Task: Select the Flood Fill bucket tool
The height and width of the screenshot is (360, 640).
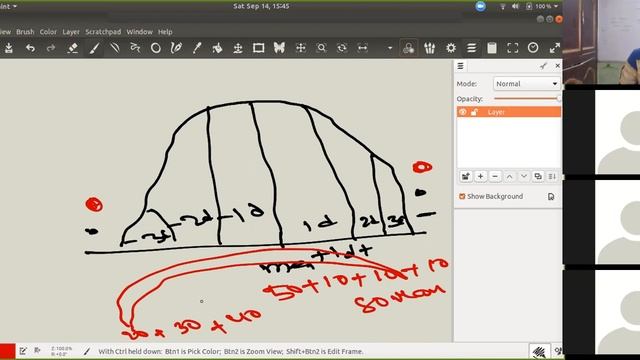Action: point(218,48)
